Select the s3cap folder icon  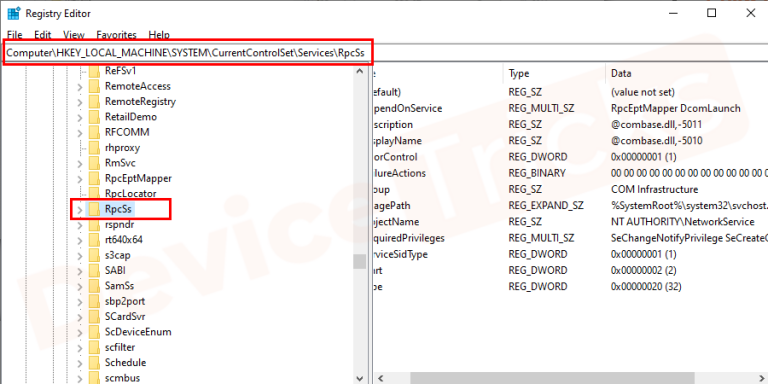click(x=94, y=255)
